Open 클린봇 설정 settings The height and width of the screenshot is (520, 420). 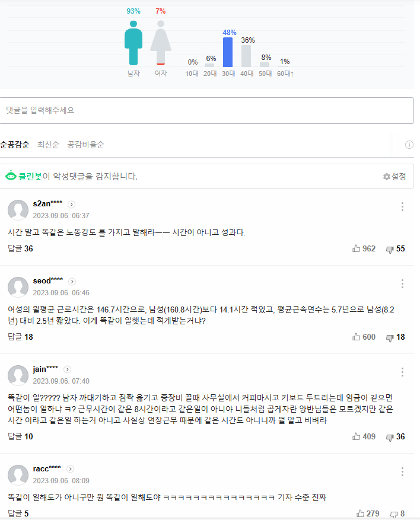pyautogui.click(x=394, y=177)
